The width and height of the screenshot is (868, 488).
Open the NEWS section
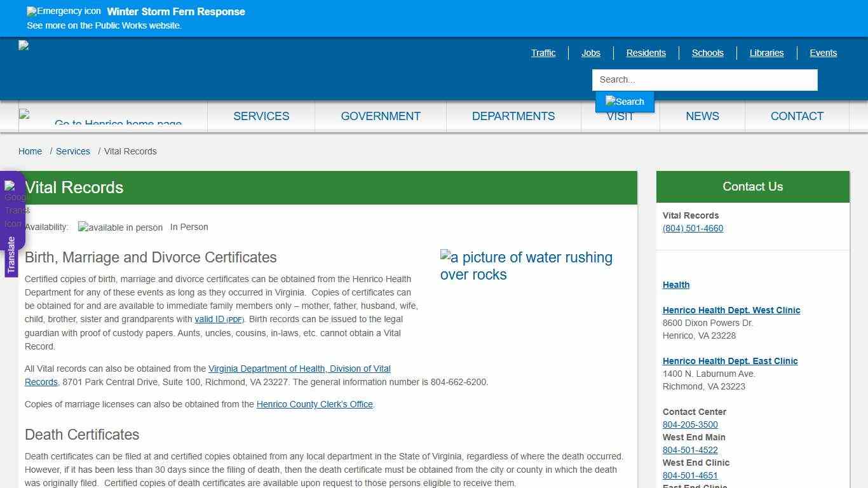coord(702,116)
